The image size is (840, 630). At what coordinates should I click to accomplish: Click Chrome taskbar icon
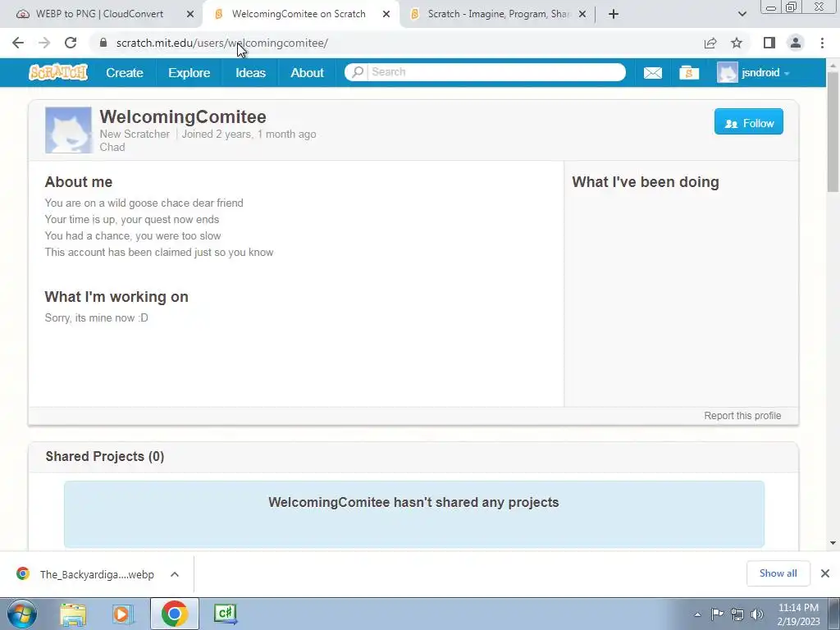[x=175, y=614]
